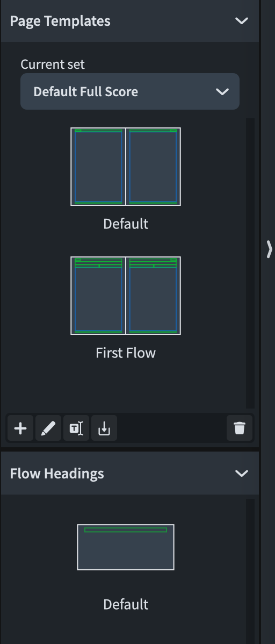Select the right page of First Flow template
Screen dimensions: 275x644
tap(153, 296)
